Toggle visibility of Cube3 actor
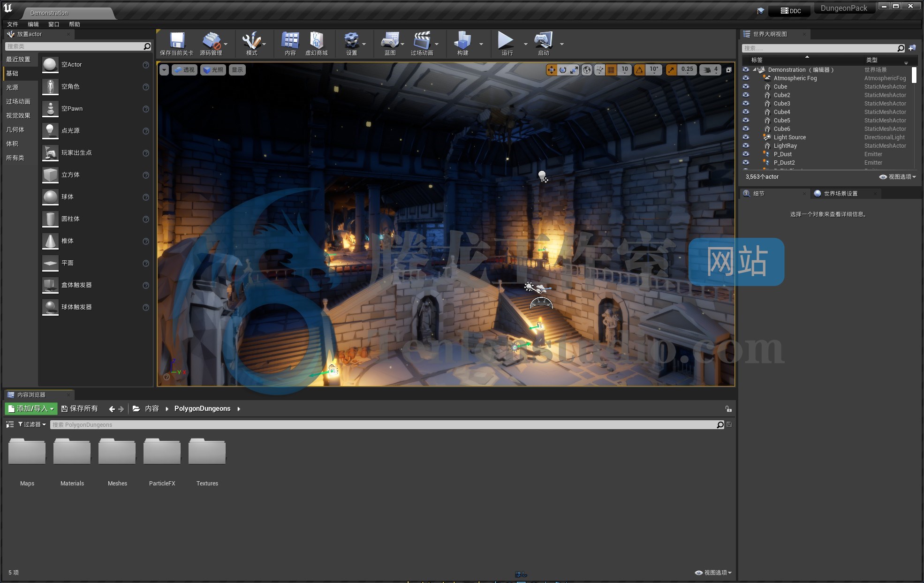The image size is (924, 583). [746, 103]
